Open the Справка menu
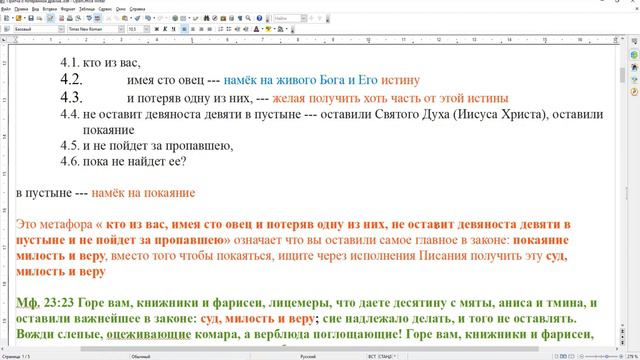The width and height of the screenshot is (640, 360). pos(137,9)
